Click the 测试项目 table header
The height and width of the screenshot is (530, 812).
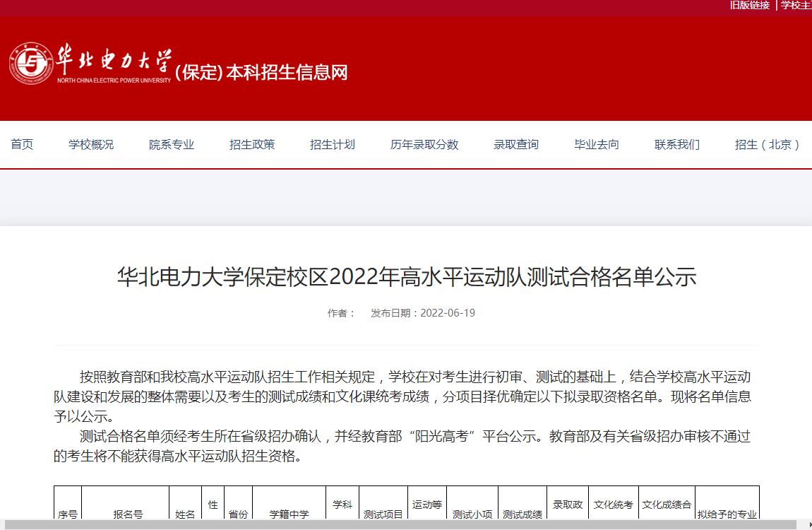point(383,514)
